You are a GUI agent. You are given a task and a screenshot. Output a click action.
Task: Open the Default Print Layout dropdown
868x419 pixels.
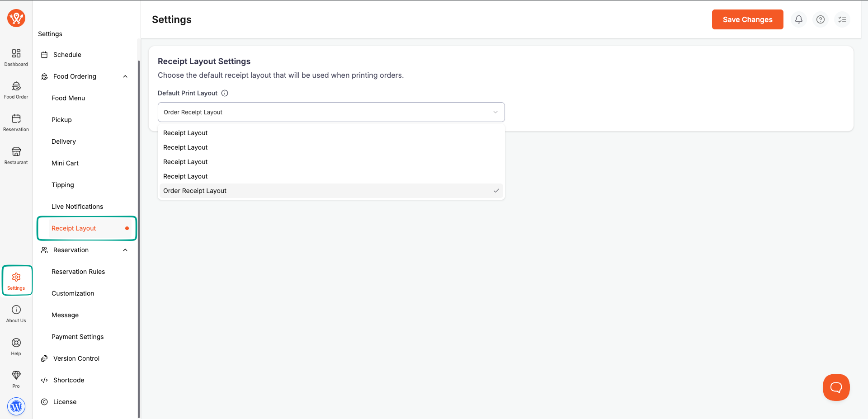pyautogui.click(x=331, y=112)
